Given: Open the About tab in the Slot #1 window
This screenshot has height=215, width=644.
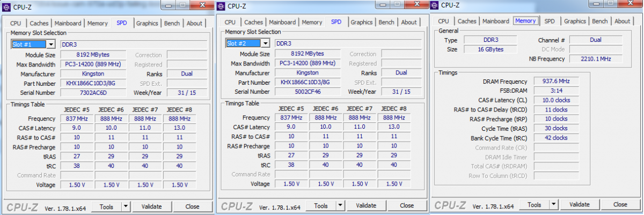Looking at the screenshot, I should pos(194,24).
